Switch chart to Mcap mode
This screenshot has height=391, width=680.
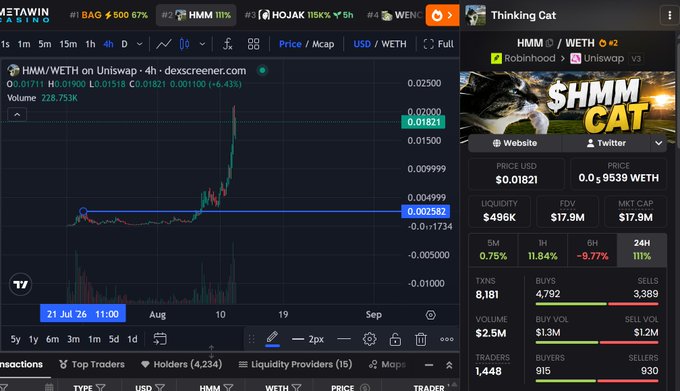point(323,44)
